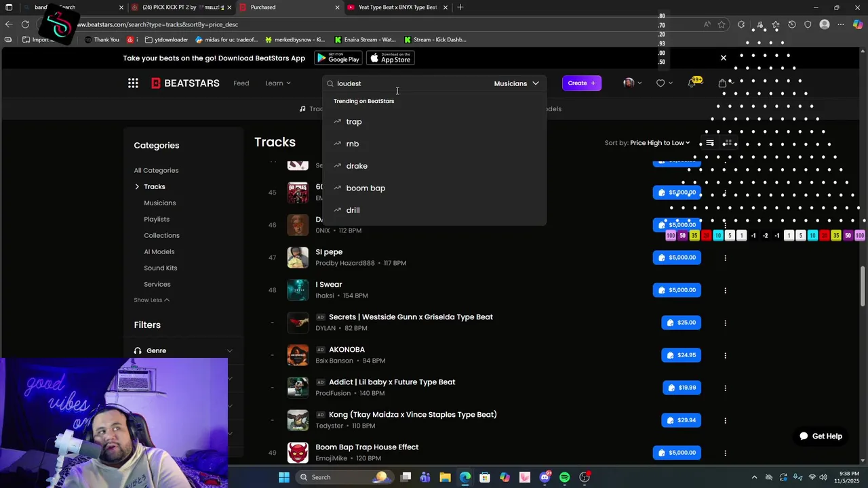This screenshot has height=488, width=868.
Task: Select Sound Kits category in sidebar
Action: pyautogui.click(x=160, y=268)
